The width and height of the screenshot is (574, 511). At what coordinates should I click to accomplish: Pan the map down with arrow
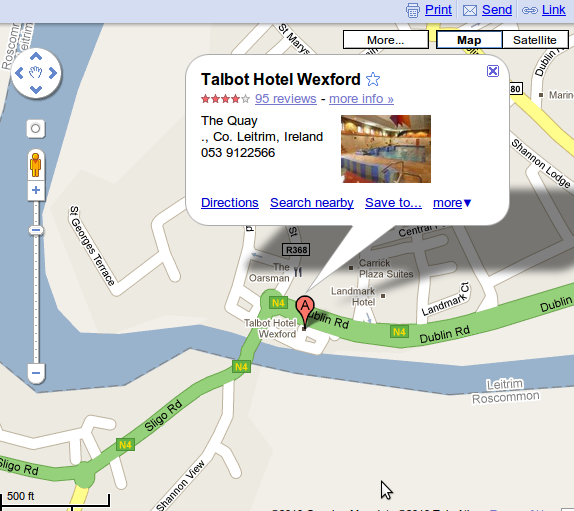coord(36,90)
